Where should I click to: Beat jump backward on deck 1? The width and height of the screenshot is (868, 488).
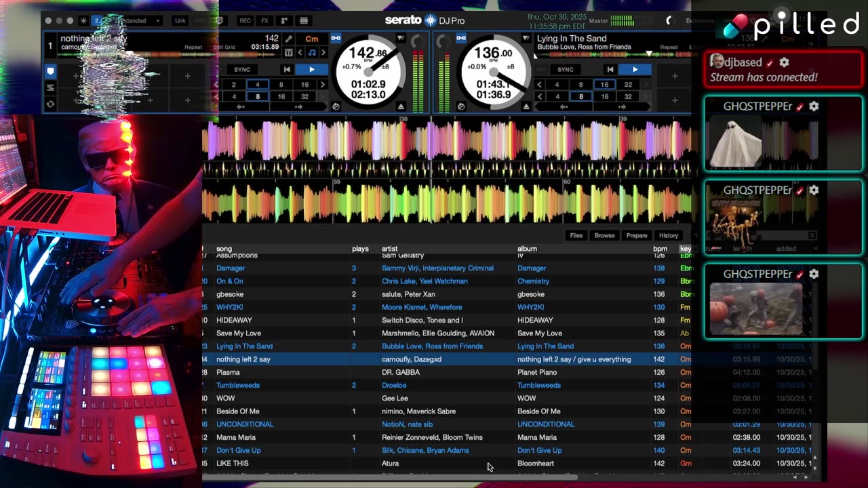(239, 107)
